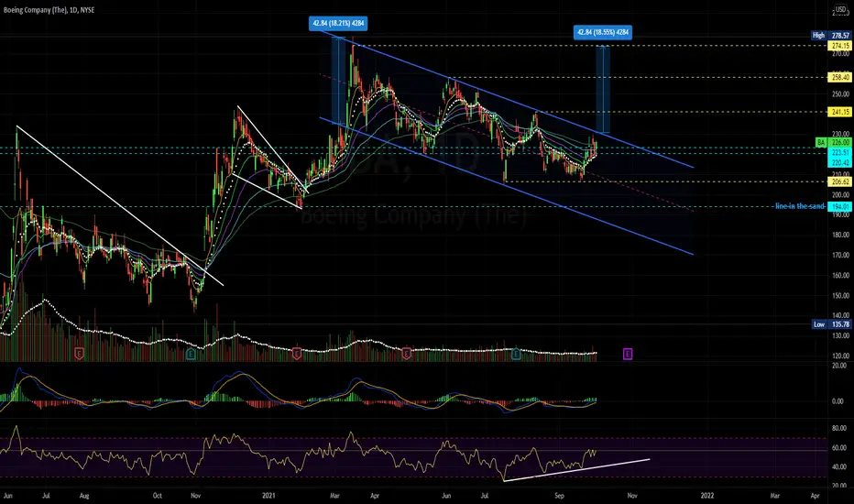The image size is (854, 504).
Task: Click the 194.01 cyan price label
Action: (839, 206)
